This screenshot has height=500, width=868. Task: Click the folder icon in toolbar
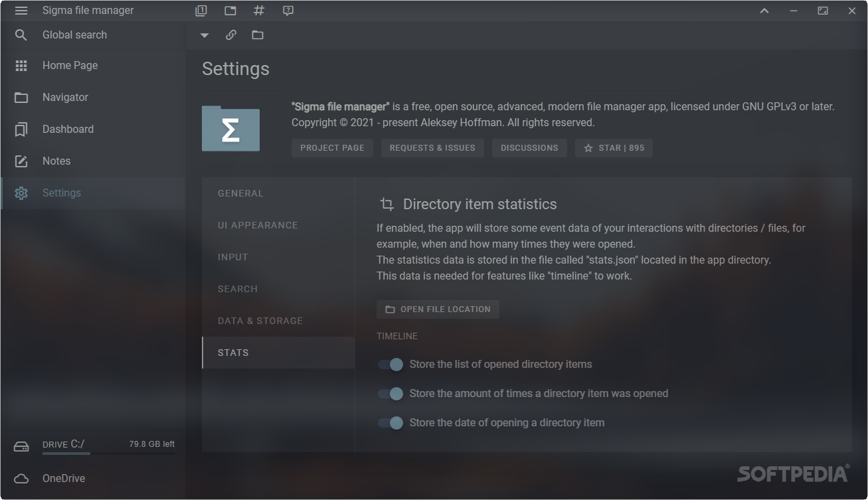[x=258, y=35]
